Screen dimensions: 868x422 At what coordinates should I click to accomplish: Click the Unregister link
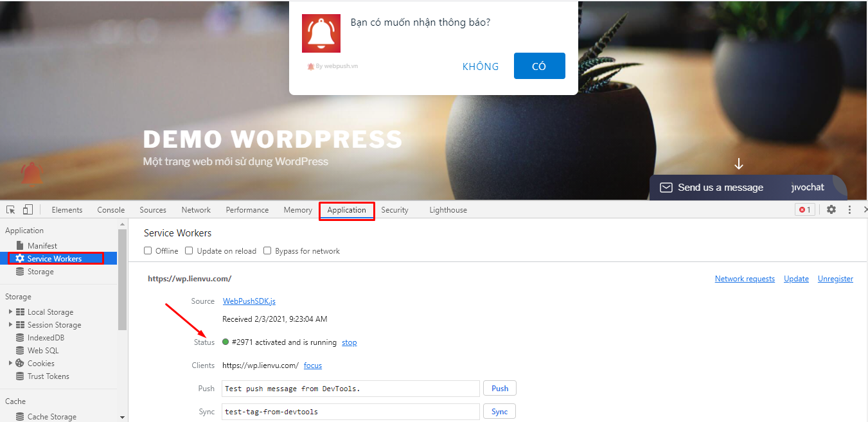(835, 279)
